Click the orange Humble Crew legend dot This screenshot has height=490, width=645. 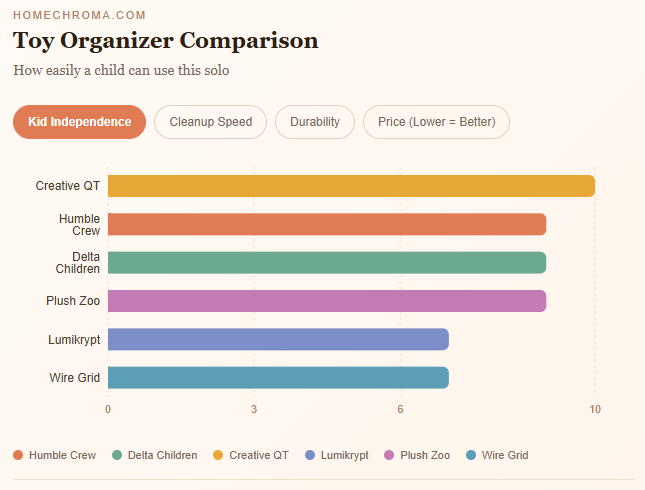click(18, 455)
